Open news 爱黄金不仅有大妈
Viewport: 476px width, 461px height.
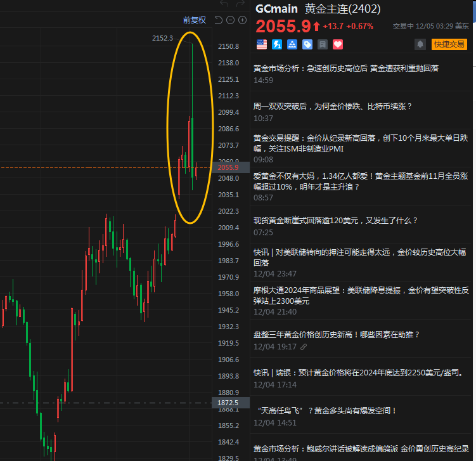[361, 181]
